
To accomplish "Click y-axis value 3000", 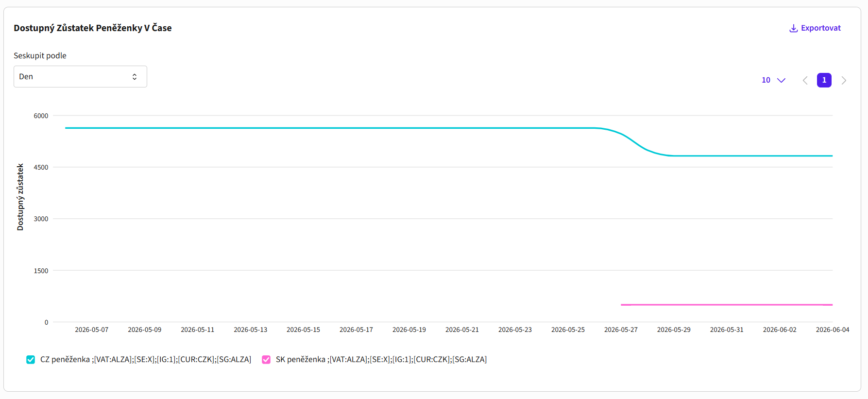I will [41, 219].
